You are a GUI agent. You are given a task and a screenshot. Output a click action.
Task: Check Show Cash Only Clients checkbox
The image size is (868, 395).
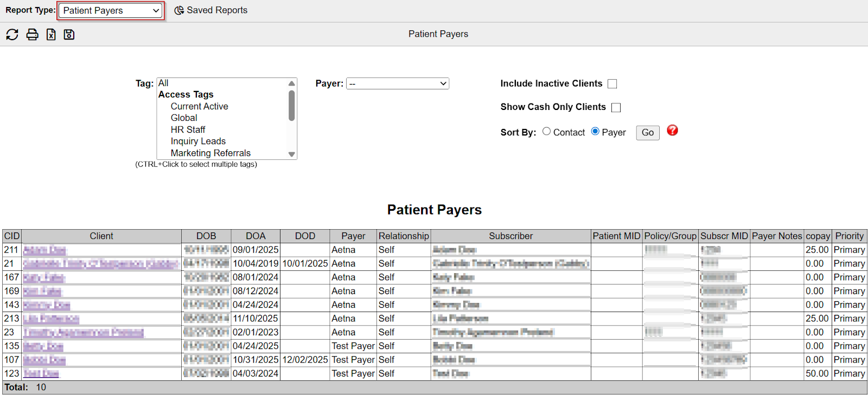(x=616, y=107)
